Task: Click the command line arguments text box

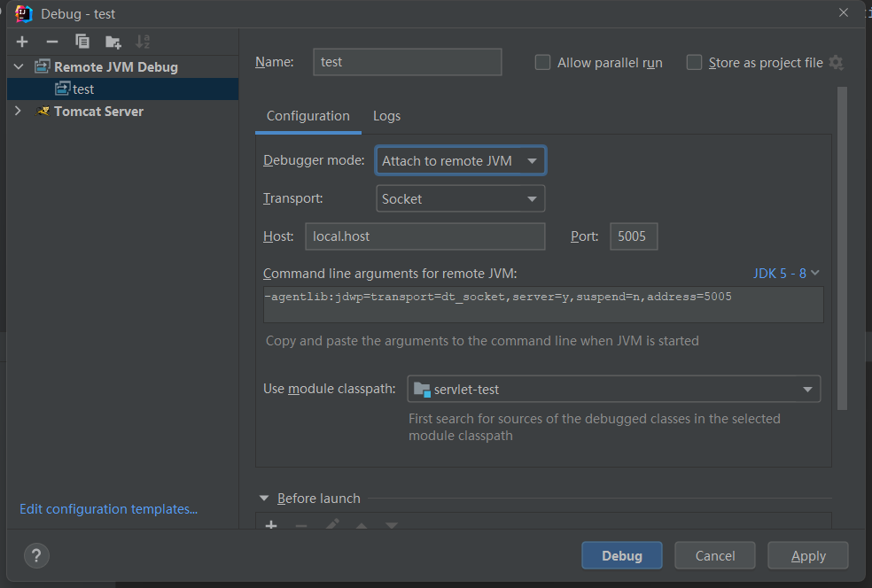Action: (543, 305)
